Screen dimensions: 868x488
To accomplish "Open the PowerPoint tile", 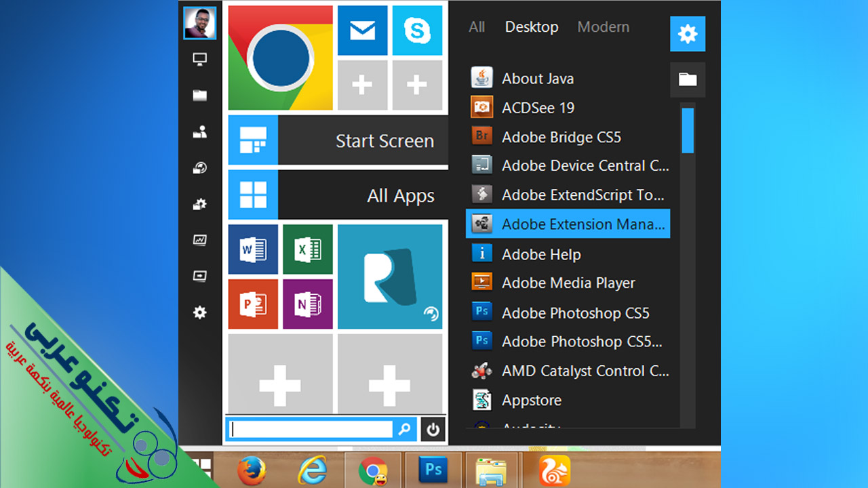I will click(x=253, y=304).
